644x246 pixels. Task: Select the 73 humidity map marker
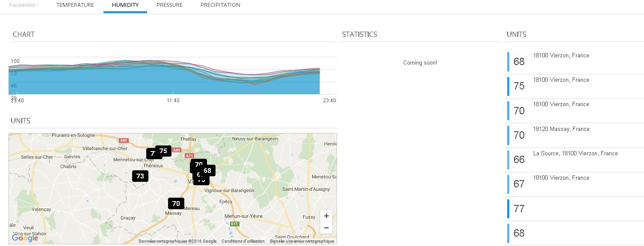[140, 176]
